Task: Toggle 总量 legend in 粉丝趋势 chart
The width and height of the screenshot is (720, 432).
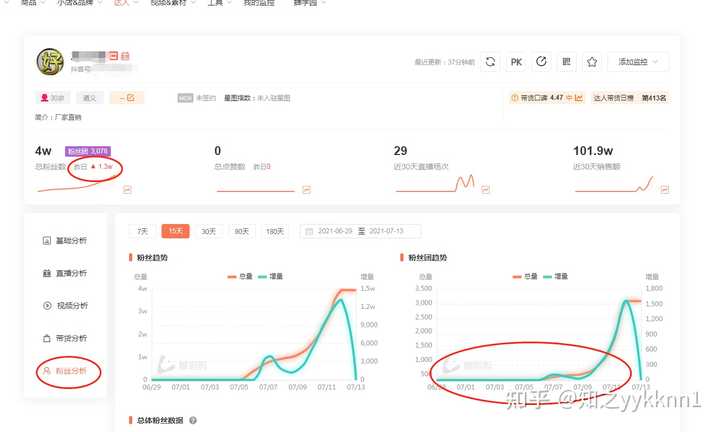Action: click(240, 276)
